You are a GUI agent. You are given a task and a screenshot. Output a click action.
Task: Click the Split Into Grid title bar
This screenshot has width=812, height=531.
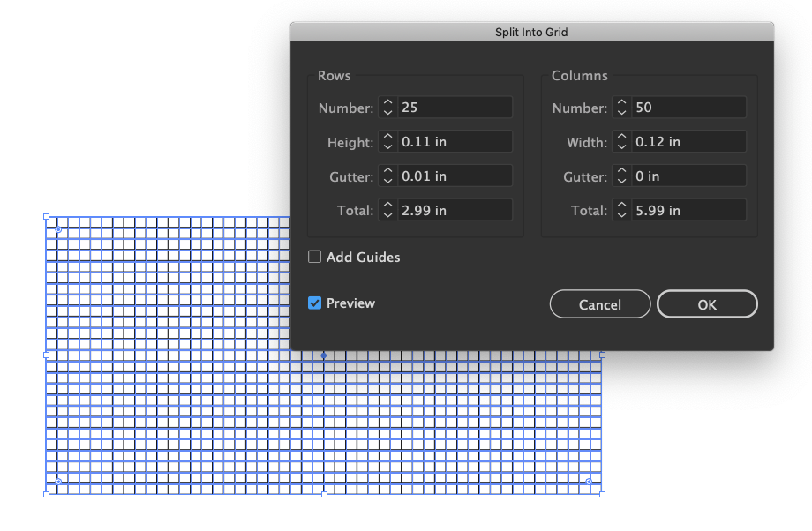[x=531, y=32]
